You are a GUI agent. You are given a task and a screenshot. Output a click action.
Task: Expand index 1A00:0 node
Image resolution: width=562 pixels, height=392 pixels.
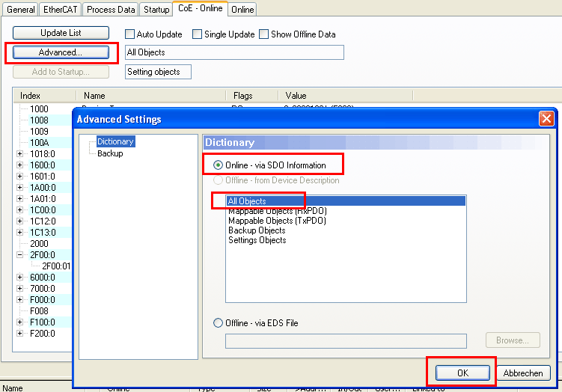coord(19,188)
